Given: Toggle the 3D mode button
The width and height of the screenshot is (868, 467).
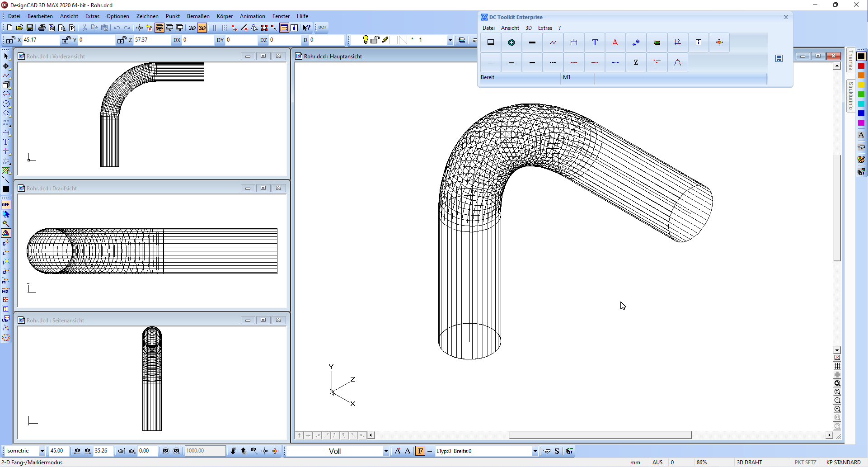Looking at the screenshot, I should point(202,28).
